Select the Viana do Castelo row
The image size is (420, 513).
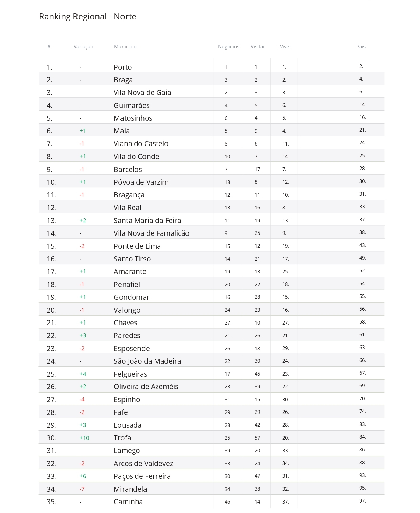pyautogui.click(x=212, y=143)
